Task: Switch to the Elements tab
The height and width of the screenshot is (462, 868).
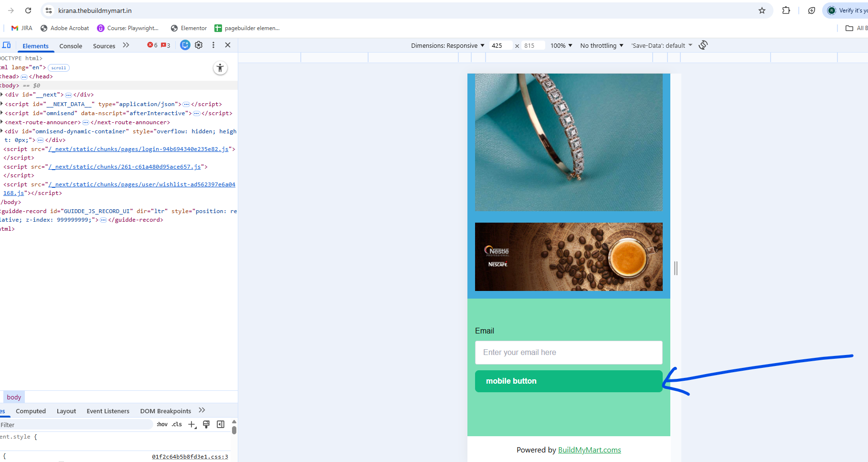Action: pyautogui.click(x=35, y=46)
